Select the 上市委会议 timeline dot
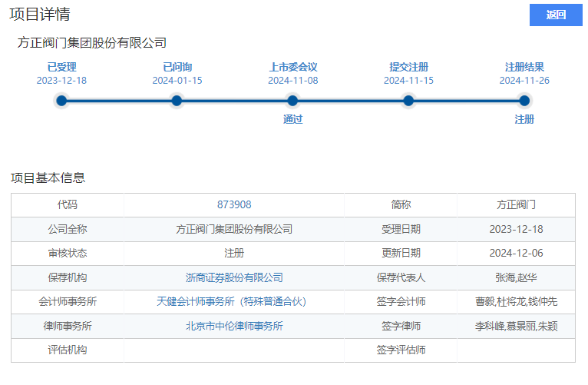Viewport: 588px width, 385px height. tap(292, 101)
